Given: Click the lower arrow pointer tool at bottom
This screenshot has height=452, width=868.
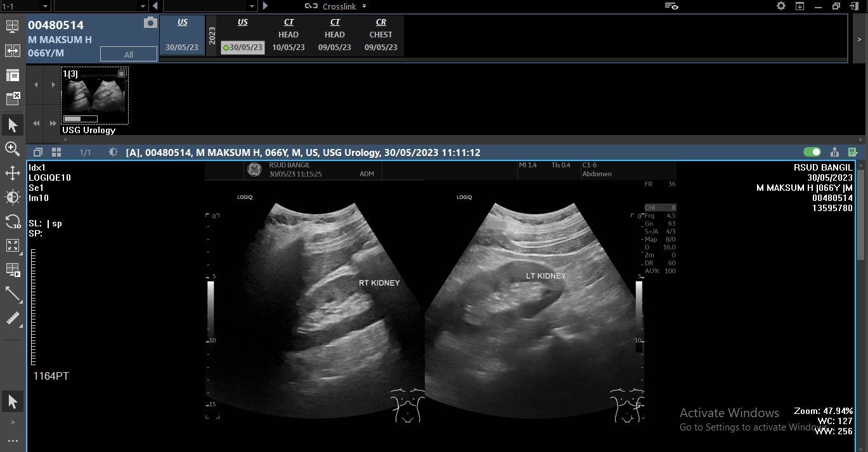Looking at the screenshot, I should [x=12, y=401].
